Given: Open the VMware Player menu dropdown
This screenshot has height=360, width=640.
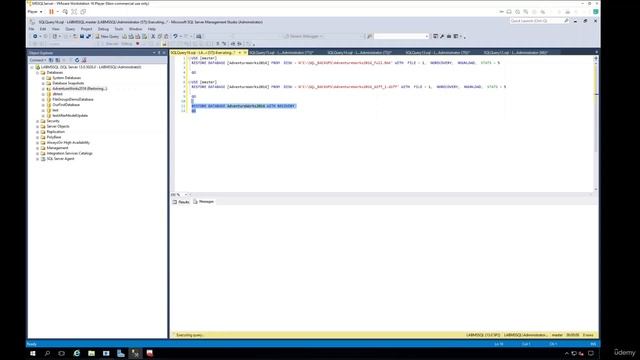Looking at the screenshot, I should tap(35, 12).
